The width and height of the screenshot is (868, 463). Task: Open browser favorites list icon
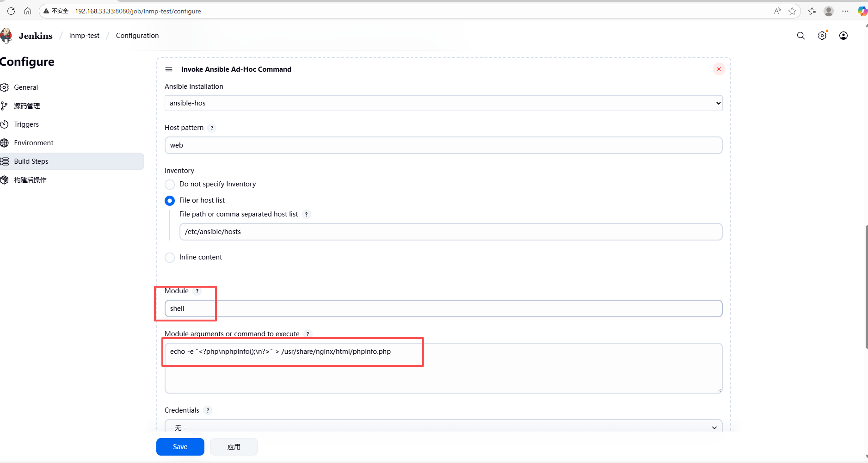click(x=812, y=11)
